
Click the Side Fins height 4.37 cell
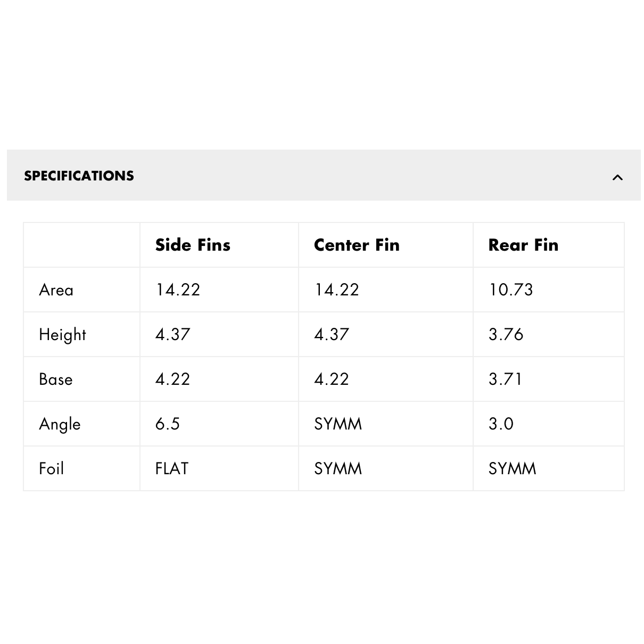[219, 334]
